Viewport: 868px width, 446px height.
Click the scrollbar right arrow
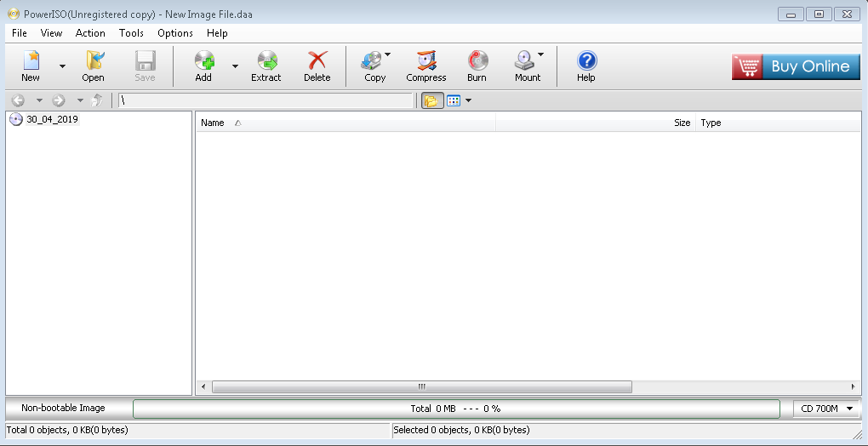[x=853, y=386]
